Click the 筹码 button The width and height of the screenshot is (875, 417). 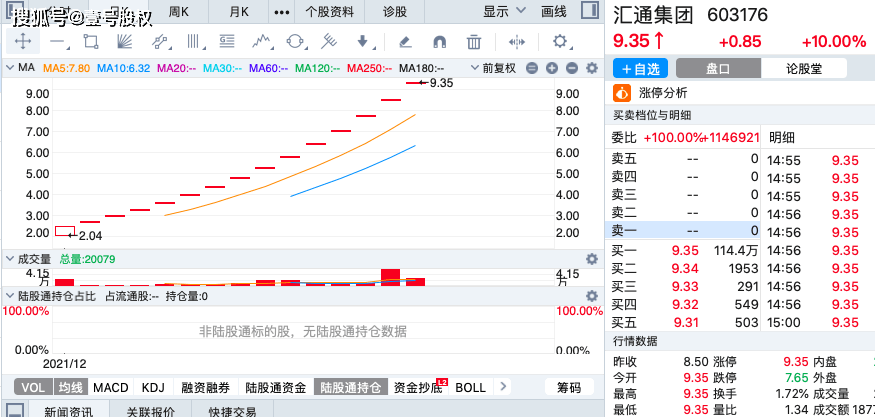(x=569, y=387)
